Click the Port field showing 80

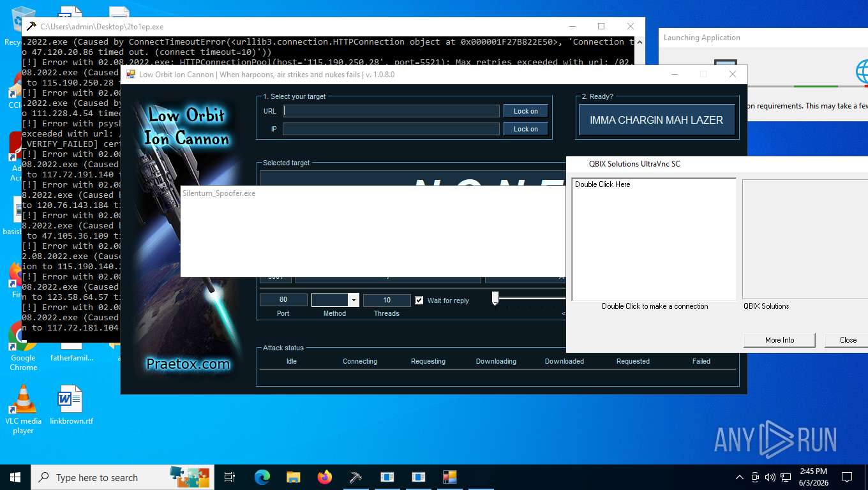pos(283,300)
